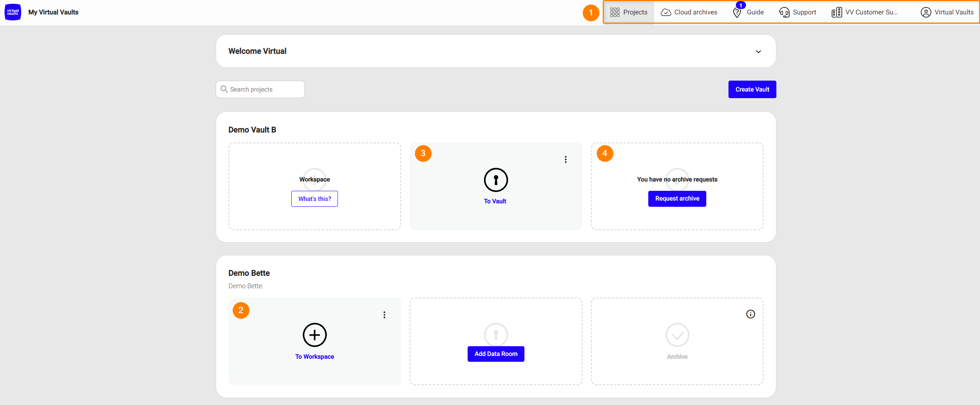Click the Support headset icon
The image size is (980, 405).
click(784, 12)
